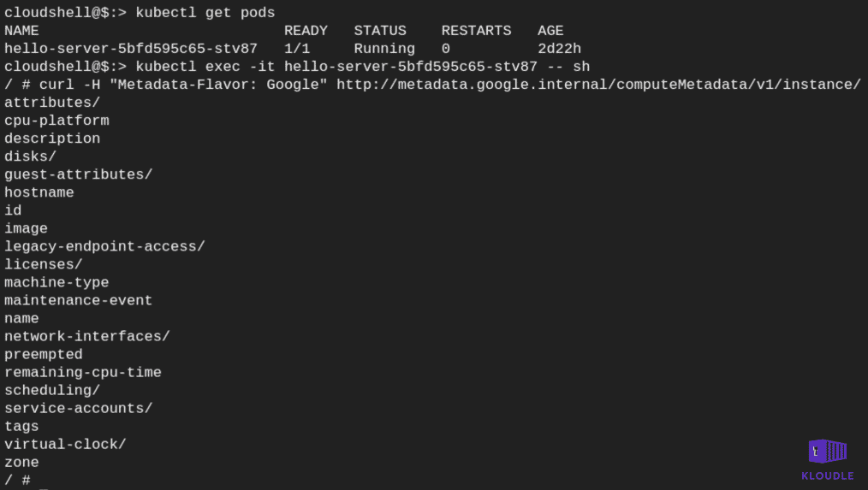This screenshot has width=868, height=490.
Task: Click the 'attributes/' directory entry
Action: click(x=52, y=103)
